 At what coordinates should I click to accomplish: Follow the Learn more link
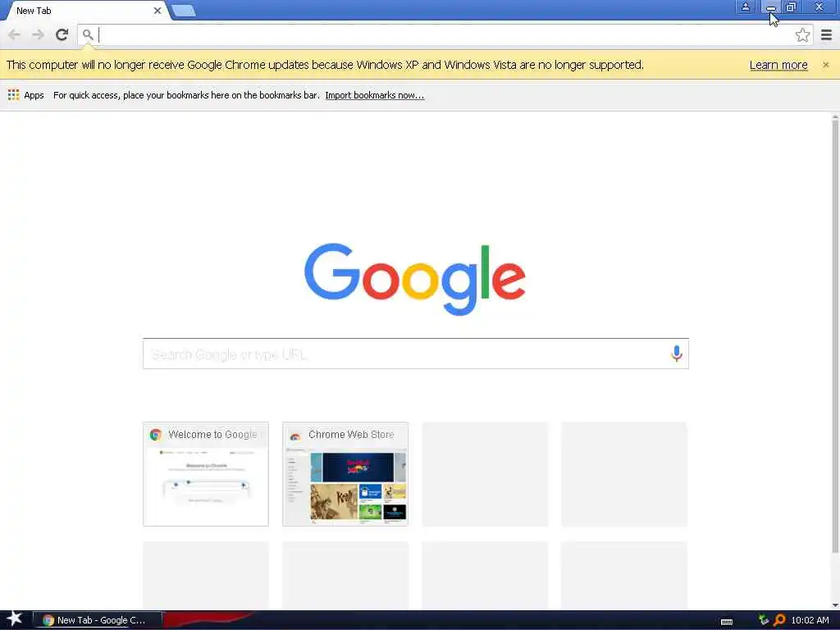point(778,65)
